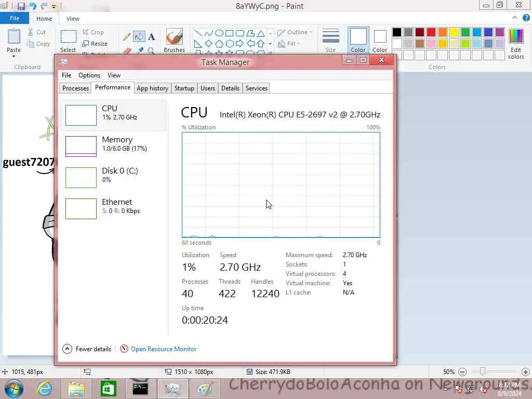The width and height of the screenshot is (532, 399).
Task: Select the Line shape in Shapes gallery
Action: (x=198, y=33)
